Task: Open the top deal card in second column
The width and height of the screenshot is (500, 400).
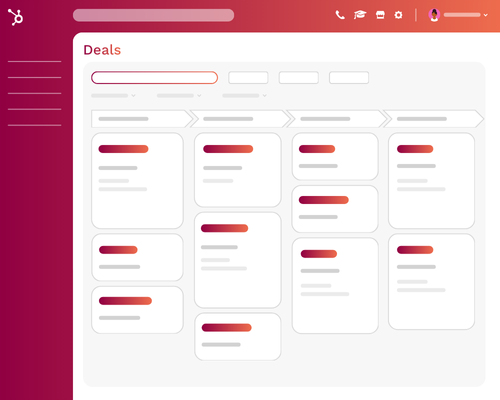Action: (x=238, y=170)
